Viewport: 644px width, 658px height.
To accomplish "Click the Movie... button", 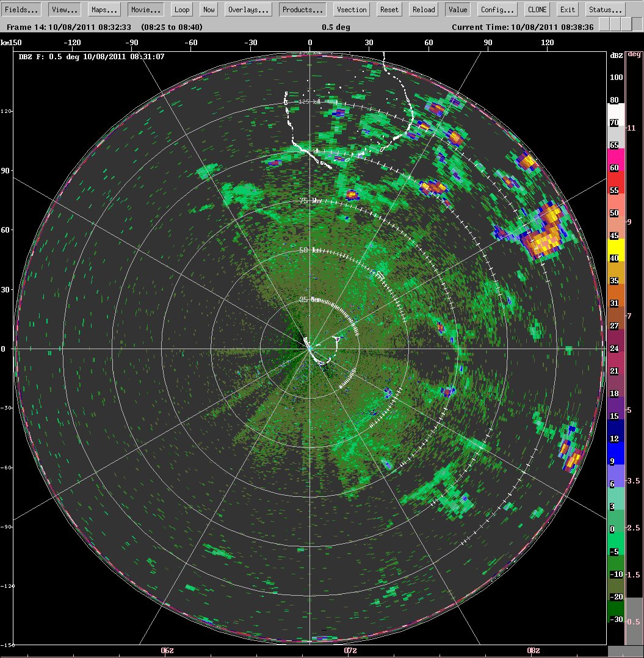I will tap(145, 9).
